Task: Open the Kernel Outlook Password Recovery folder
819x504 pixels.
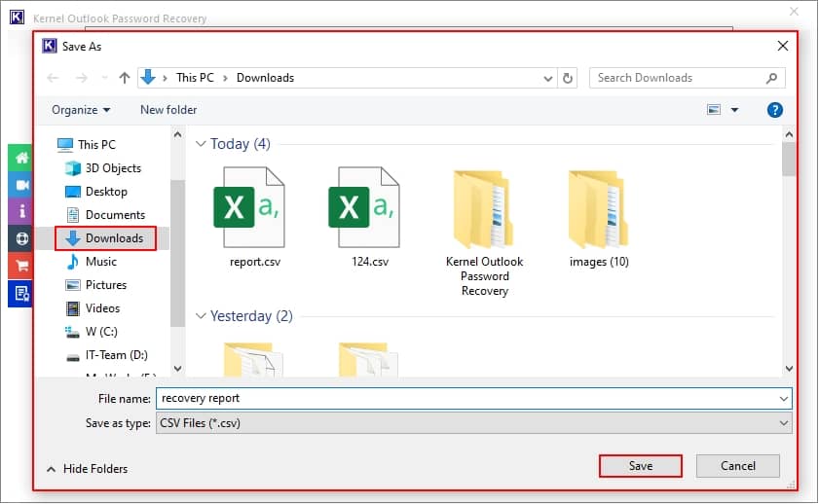Action: pos(484,209)
